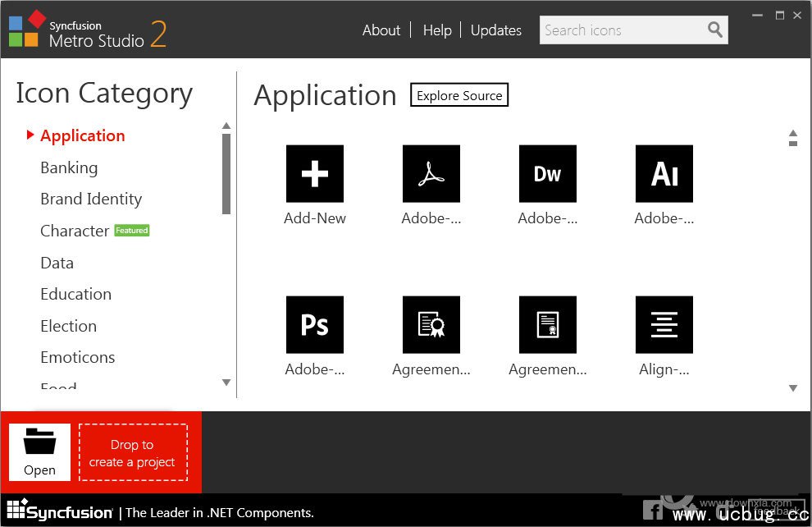Open the About menu
The width and height of the screenshot is (812, 527).
(x=381, y=30)
